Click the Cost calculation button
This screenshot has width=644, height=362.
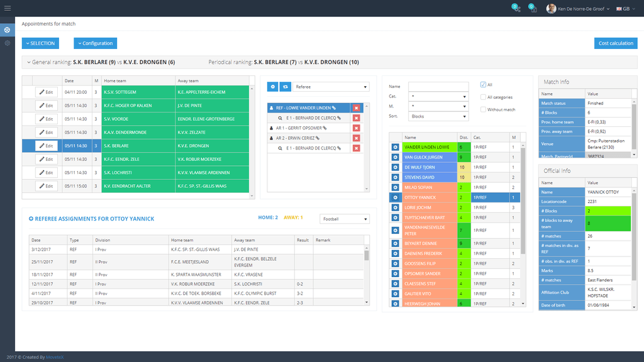pyautogui.click(x=615, y=43)
